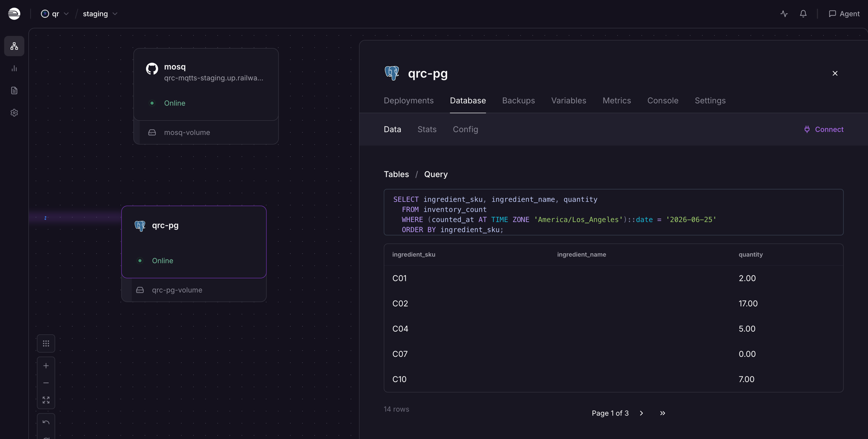Image resolution: width=868 pixels, height=439 pixels.
Task: Open the Architecture canvas sidebar icon
Action: click(x=14, y=46)
